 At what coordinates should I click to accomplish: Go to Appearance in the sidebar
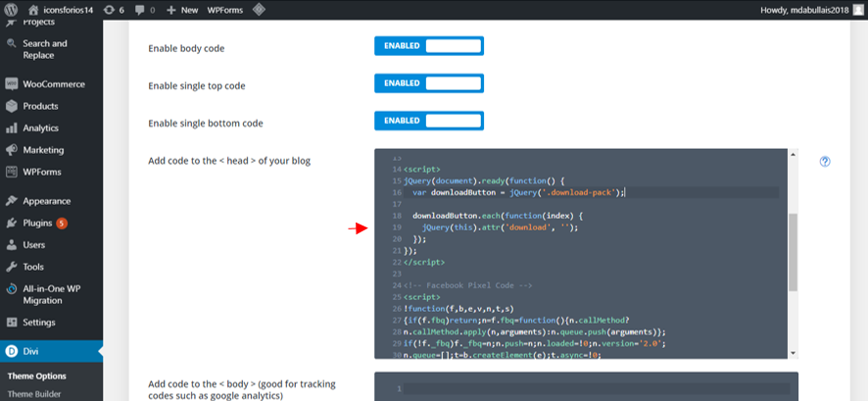tap(46, 201)
